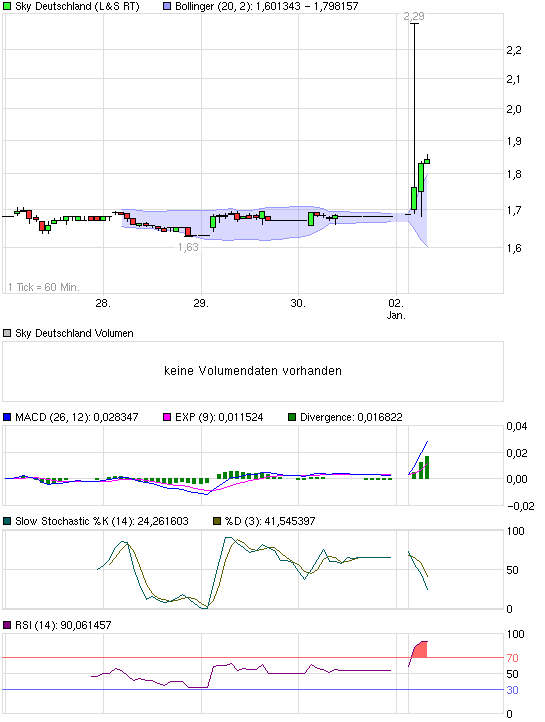The image size is (545, 722).
Task: Click the '29.' date axis label
Action: pos(201,303)
